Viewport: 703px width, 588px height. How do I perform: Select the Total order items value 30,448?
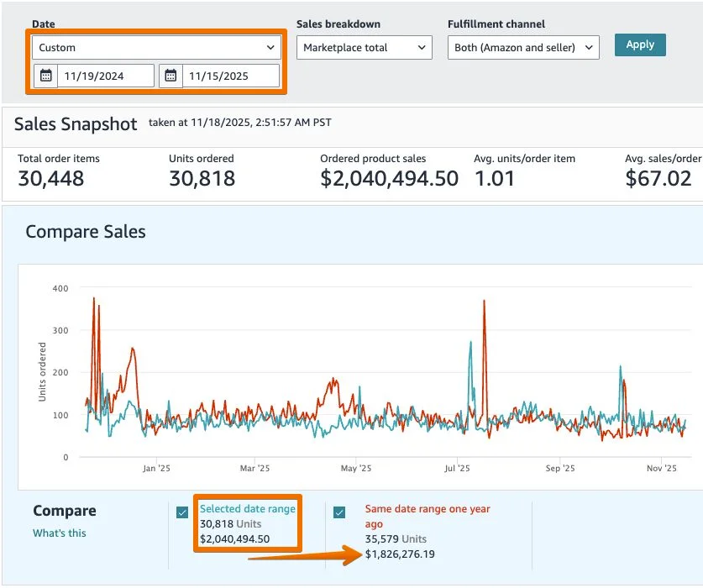click(x=51, y=178)
